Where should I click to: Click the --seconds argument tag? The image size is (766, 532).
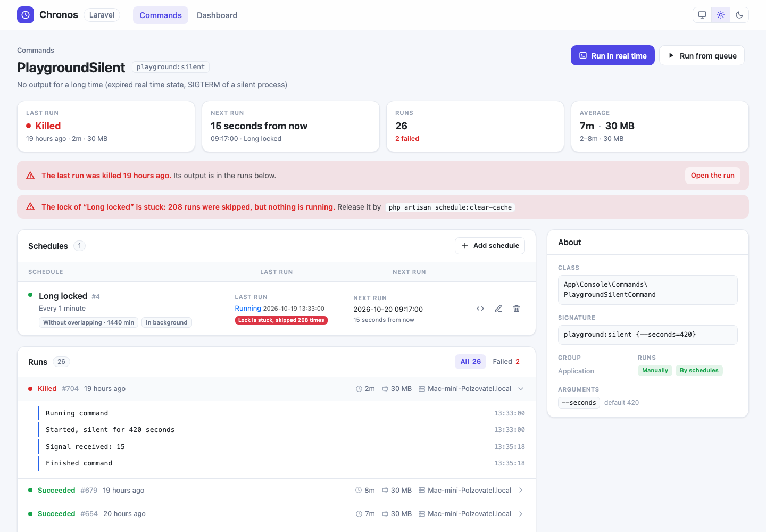point(579,403)
